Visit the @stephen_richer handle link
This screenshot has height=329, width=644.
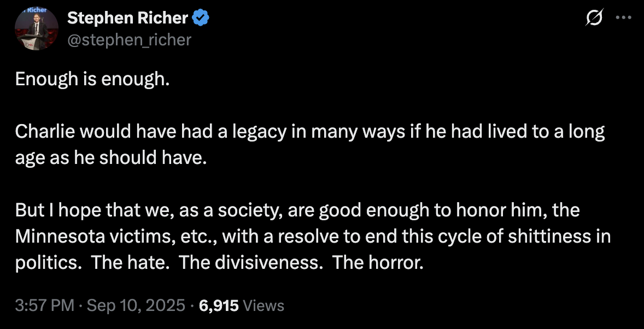129,39
